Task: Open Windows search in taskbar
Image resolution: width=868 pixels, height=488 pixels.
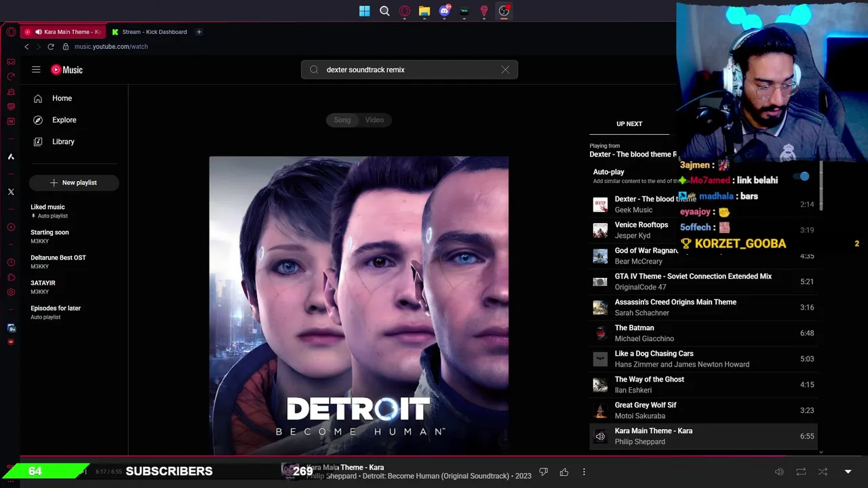Action: pos(384,11)
